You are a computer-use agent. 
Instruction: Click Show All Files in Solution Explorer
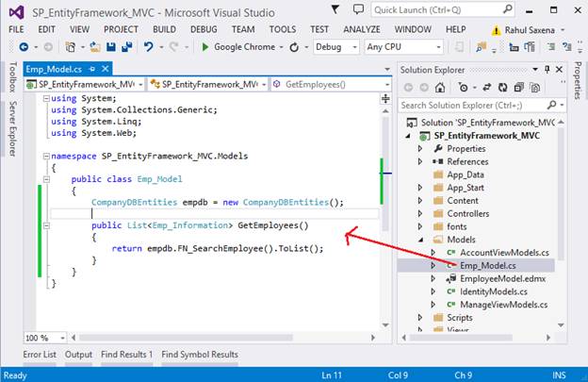tap(534, 88)
